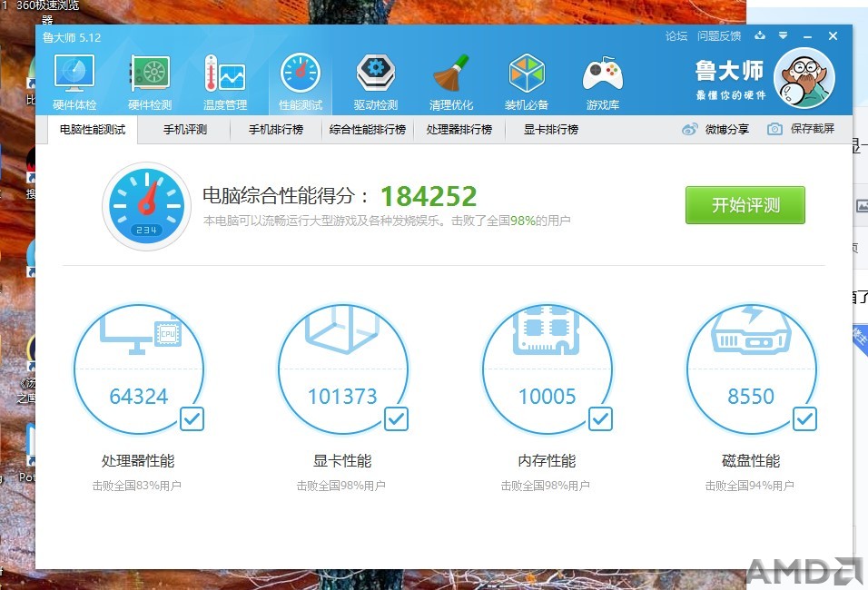Viewport: 868px width, 590px height.
Task: Open 装机必备 cube icon
Action: pos(527,82)
